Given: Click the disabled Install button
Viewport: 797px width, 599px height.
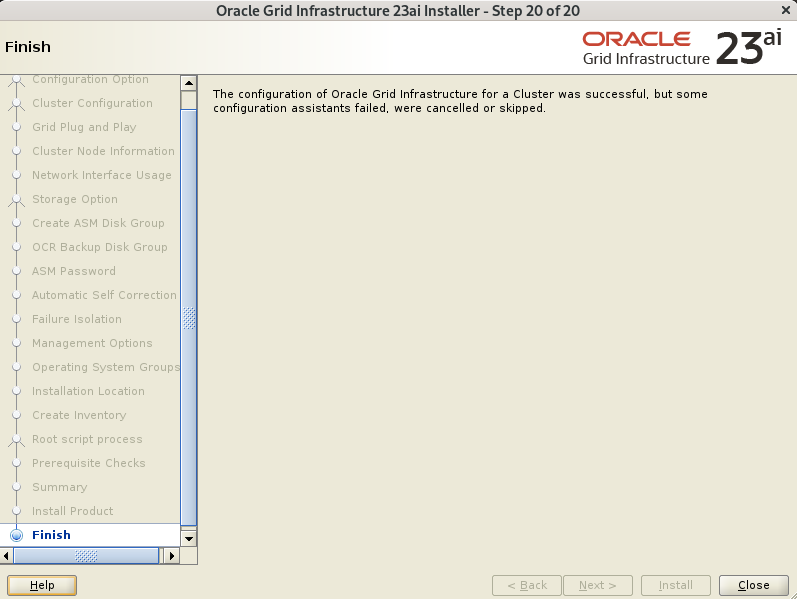Looking at the screenshot, I should tap(676, 585).
